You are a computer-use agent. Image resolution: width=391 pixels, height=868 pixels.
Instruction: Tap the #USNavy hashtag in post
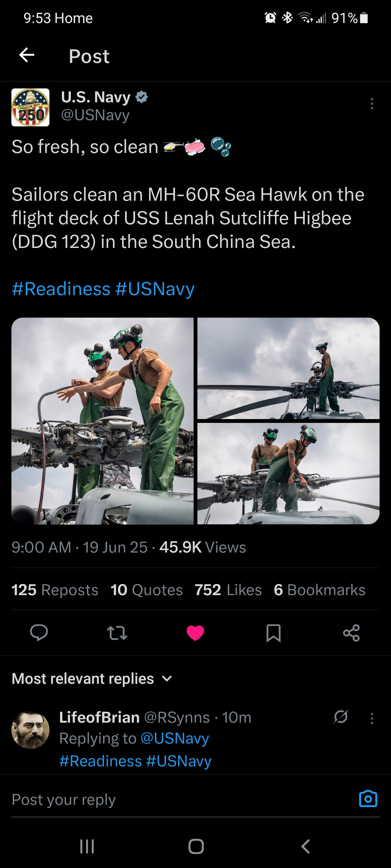click(155, 289)
